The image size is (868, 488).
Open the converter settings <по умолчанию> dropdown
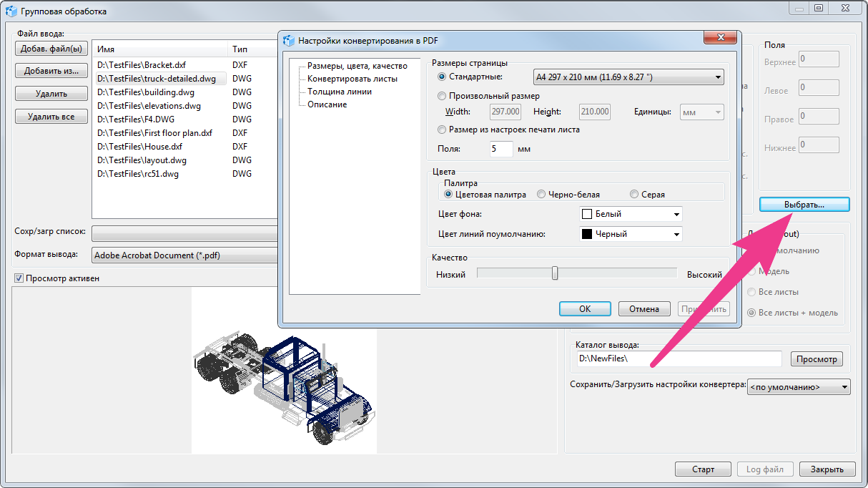799,387
